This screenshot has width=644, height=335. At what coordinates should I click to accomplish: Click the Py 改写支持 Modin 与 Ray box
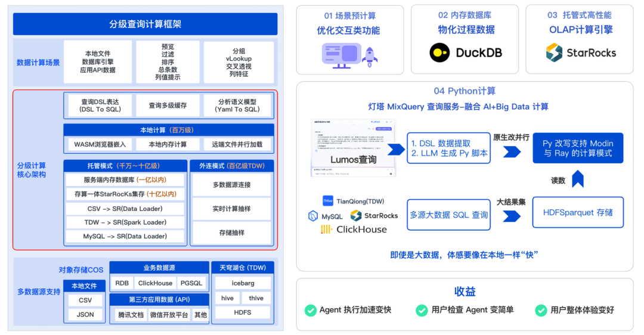point(578,148)
